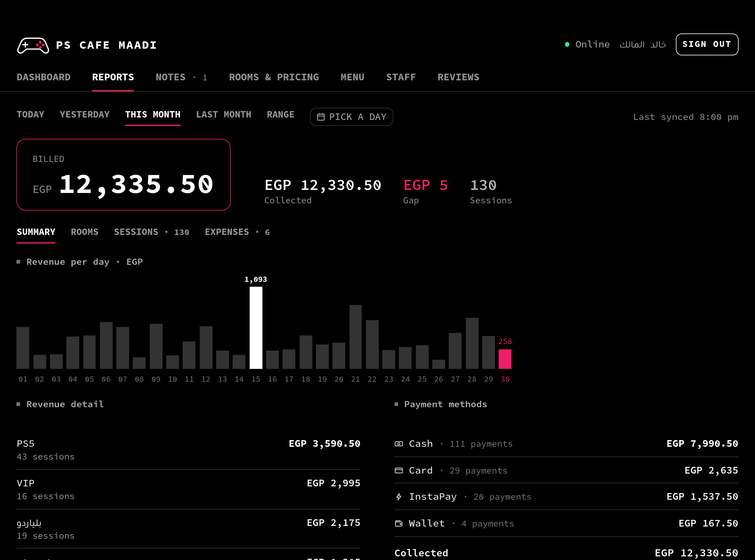
Task: Click the Cash EGP 7,990.50 amount
Action: coord(702,444)
